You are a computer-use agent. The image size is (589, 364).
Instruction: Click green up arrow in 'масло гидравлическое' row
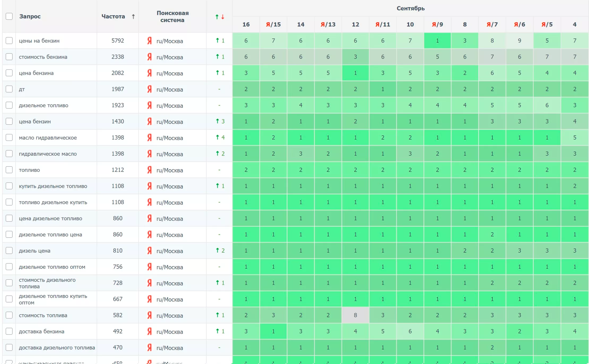(217, 137)
